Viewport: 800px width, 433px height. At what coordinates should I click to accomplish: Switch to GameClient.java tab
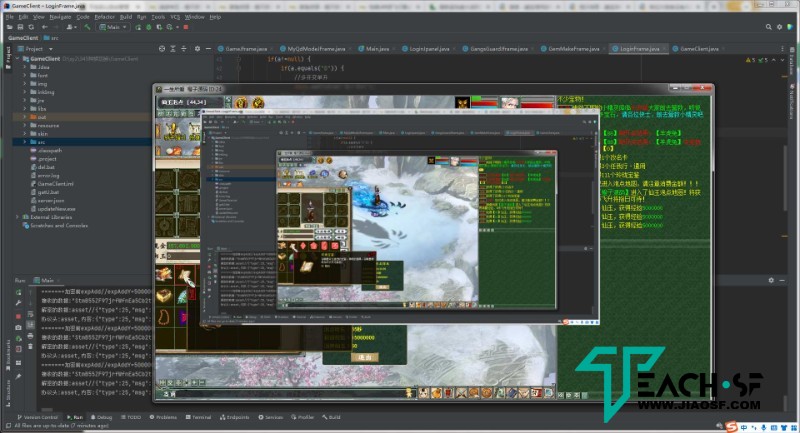point(698,49)
